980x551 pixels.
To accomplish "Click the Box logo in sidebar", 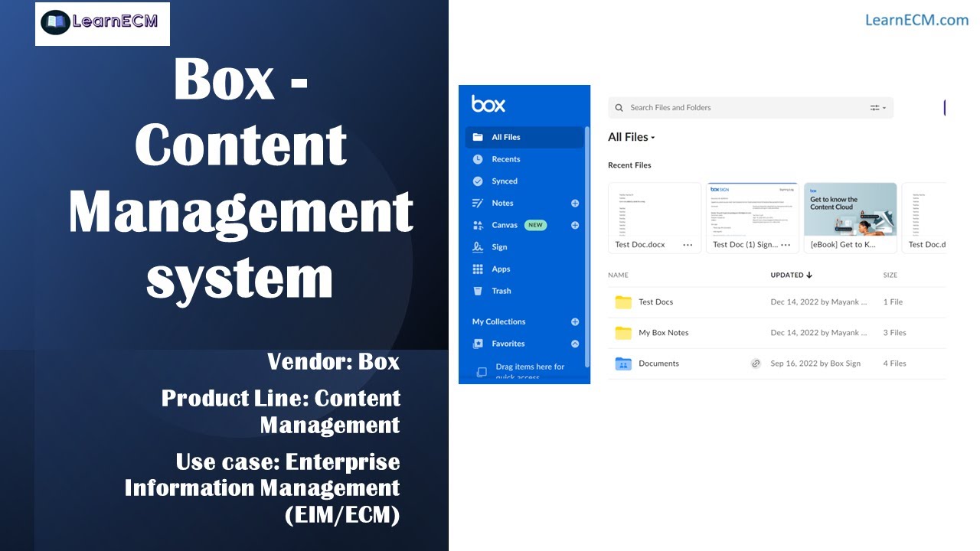I will 488,104.
